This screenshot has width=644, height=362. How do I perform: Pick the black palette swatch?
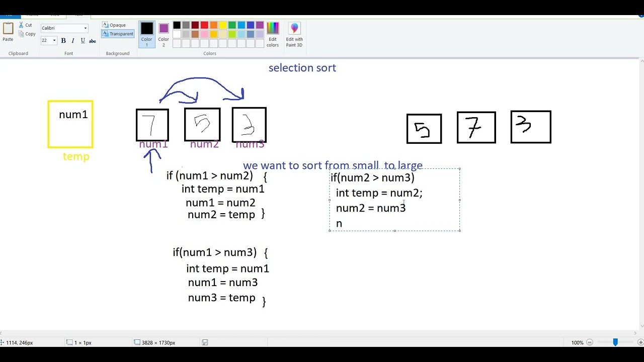pyautogui.click(x=177, y=25)
